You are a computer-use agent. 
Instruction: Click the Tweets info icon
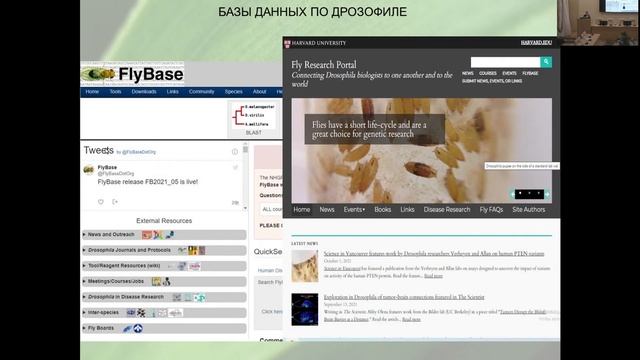click(x=235, y=152)
